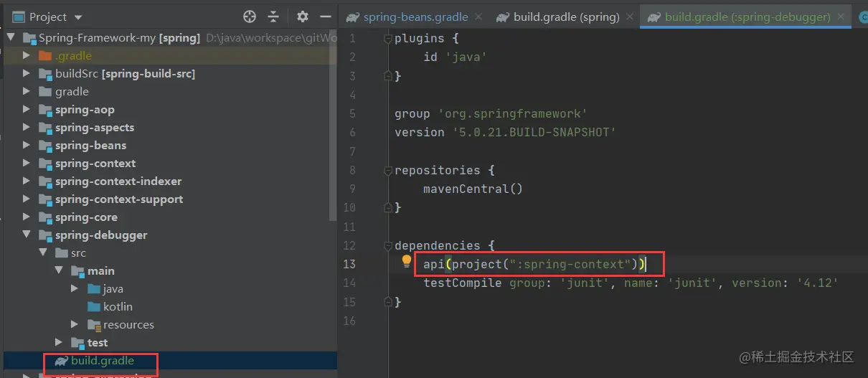Click the fold end marker at line 15
Image resolution: width=868 pixels, height=378 pixels.
coord(388,302)
